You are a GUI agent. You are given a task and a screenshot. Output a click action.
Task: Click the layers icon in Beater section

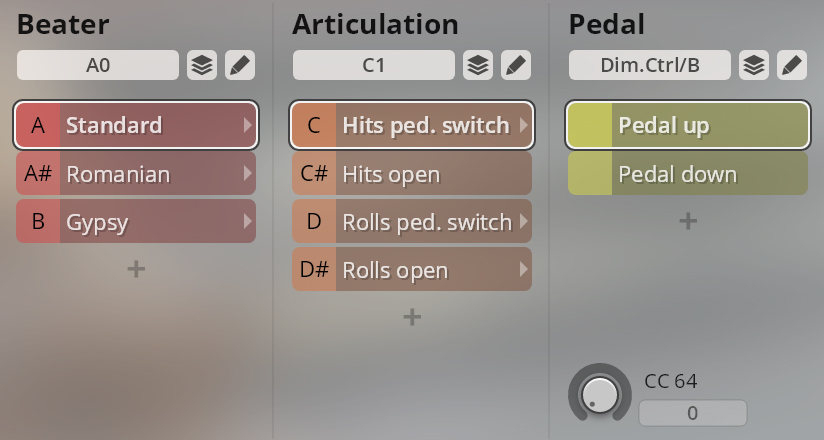pyautogui.click(x=202, y=65)
